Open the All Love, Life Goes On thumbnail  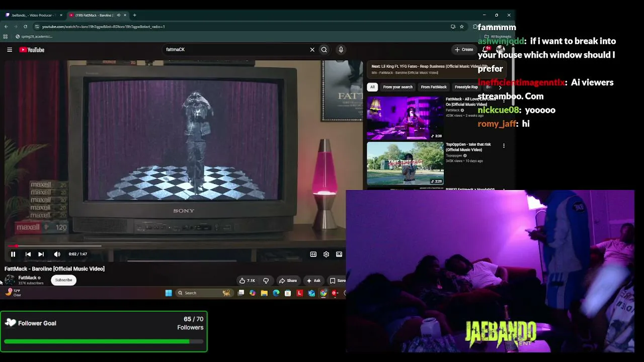(405, 118)
